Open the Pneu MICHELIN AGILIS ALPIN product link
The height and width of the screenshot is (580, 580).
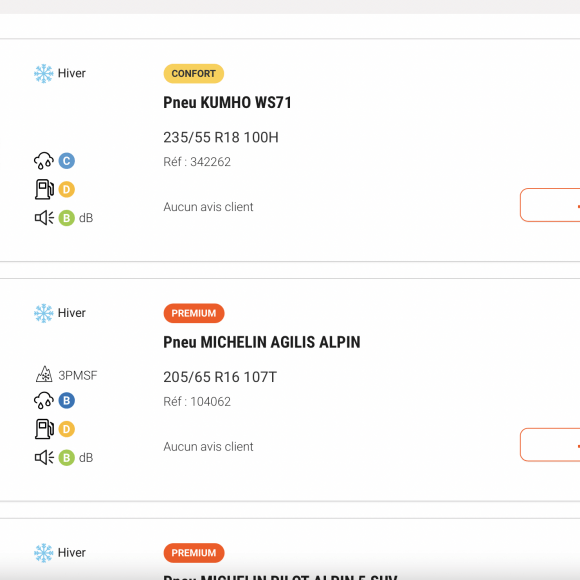tap(262, 342)
